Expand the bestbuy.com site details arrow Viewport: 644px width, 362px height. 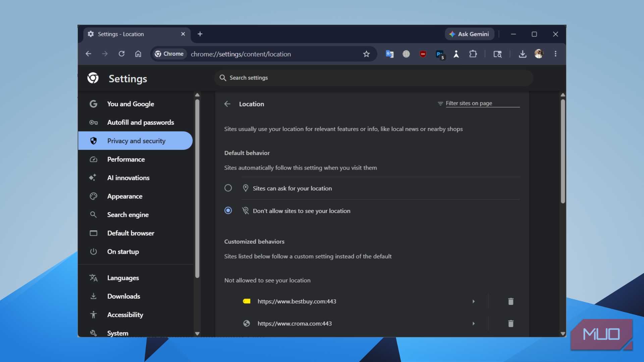click(474, 301)
